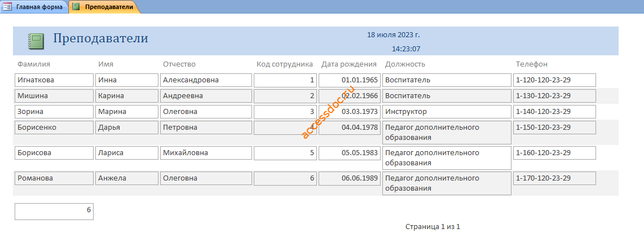644x246 pixels.
Task: Select the Борисова surname field
Action: coord(54,153)
